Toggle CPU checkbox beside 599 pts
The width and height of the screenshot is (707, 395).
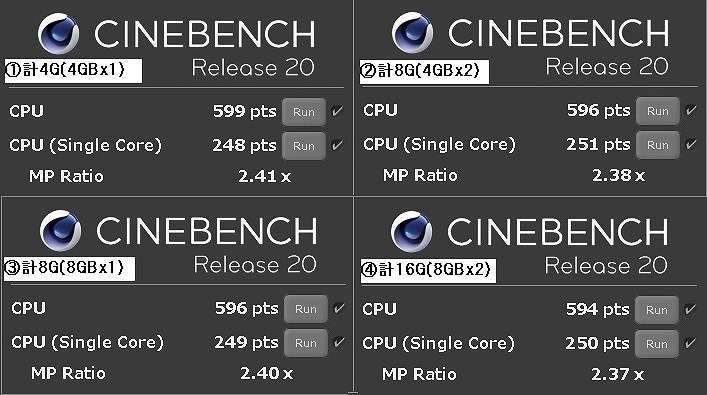point(337,111)
